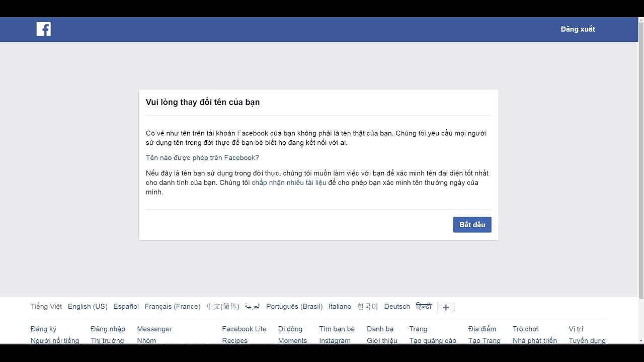Open the 'chấp nhận nhiều tài liệu' link
Screen dimensions: 644x362
(289, 183)
